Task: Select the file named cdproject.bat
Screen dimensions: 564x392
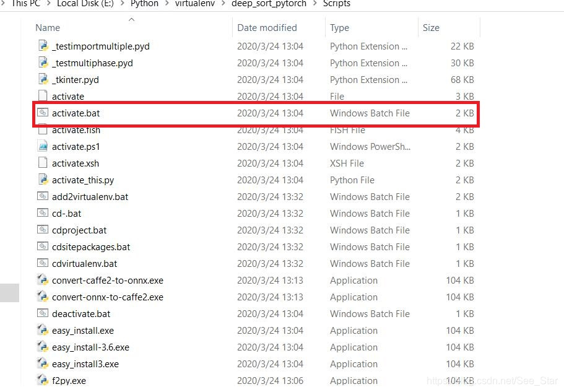Action: 79,230
